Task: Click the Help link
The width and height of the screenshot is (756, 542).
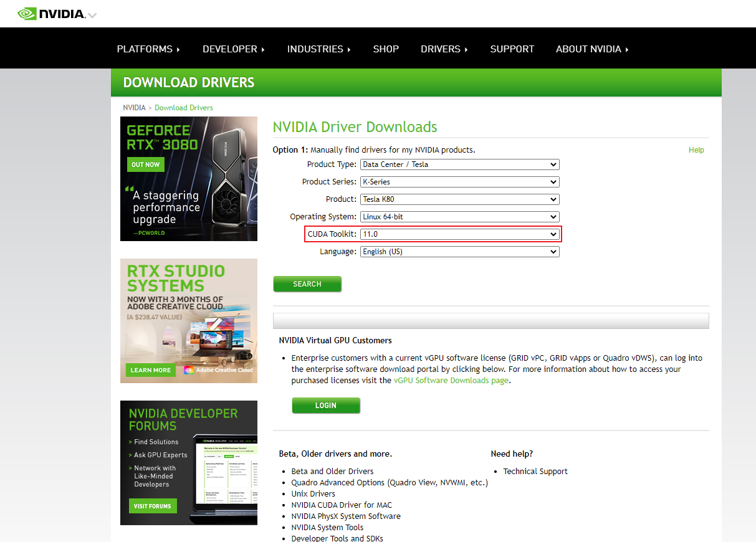Action: [x=696, y=150]
